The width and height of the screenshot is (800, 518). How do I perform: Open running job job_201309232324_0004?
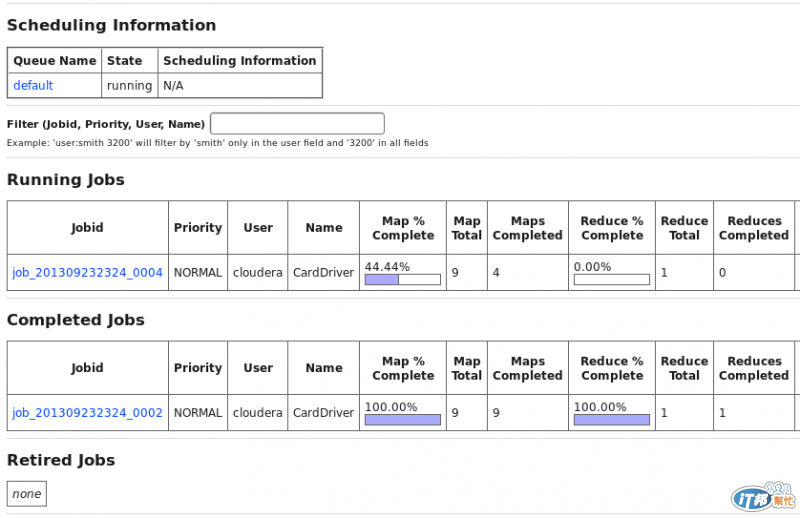coord(87,272)
